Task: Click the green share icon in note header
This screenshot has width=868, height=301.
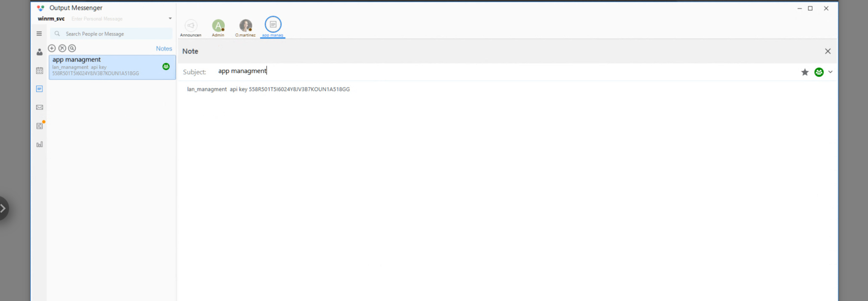Action: (x=819, y=72)
